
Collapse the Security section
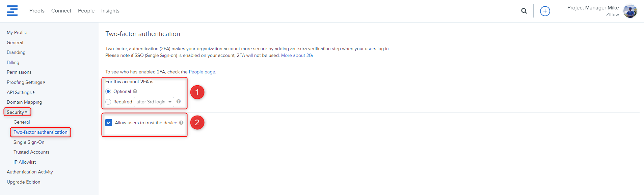point(17,112)
